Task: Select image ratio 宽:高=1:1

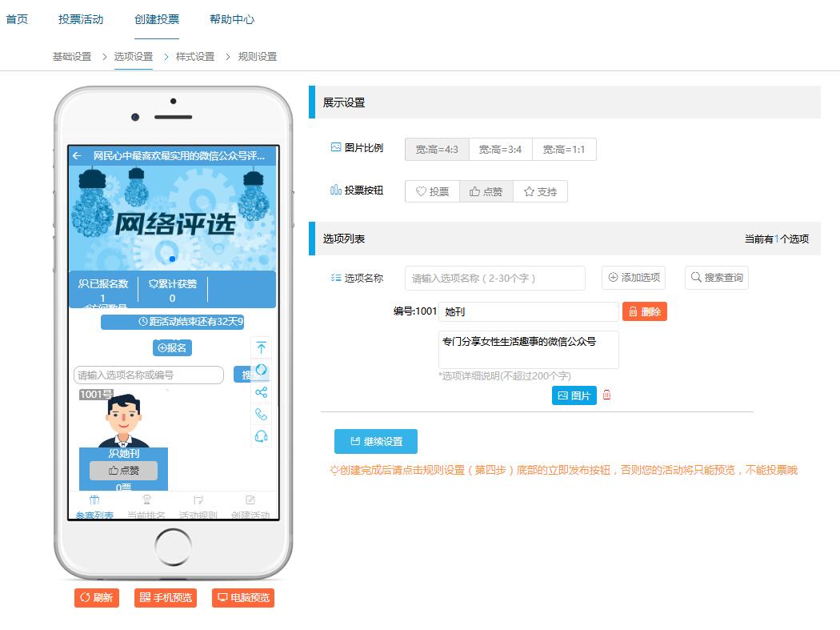Action: point(564,150)
